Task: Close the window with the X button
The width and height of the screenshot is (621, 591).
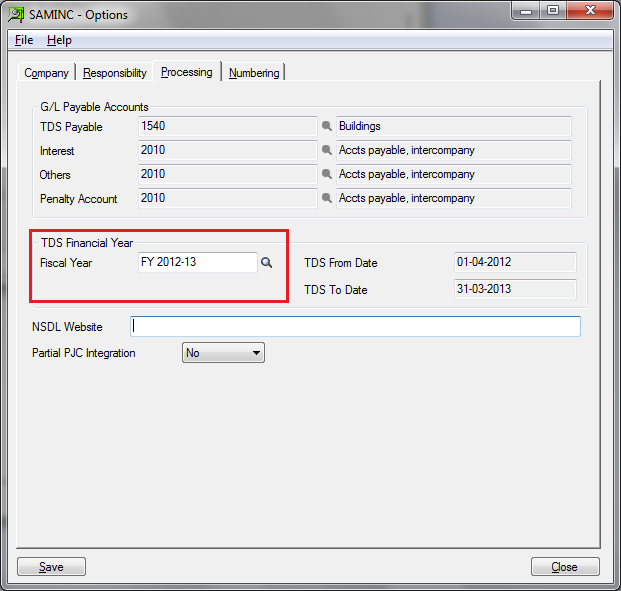Action: pyautogui.click(x=590, y=11)
